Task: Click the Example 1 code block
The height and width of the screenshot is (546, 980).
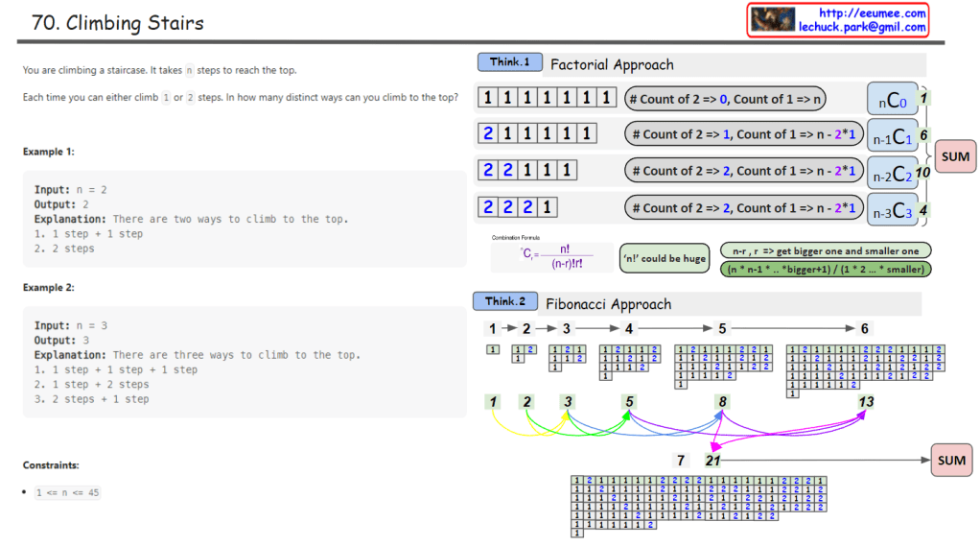Action: [x=245, y=219]
